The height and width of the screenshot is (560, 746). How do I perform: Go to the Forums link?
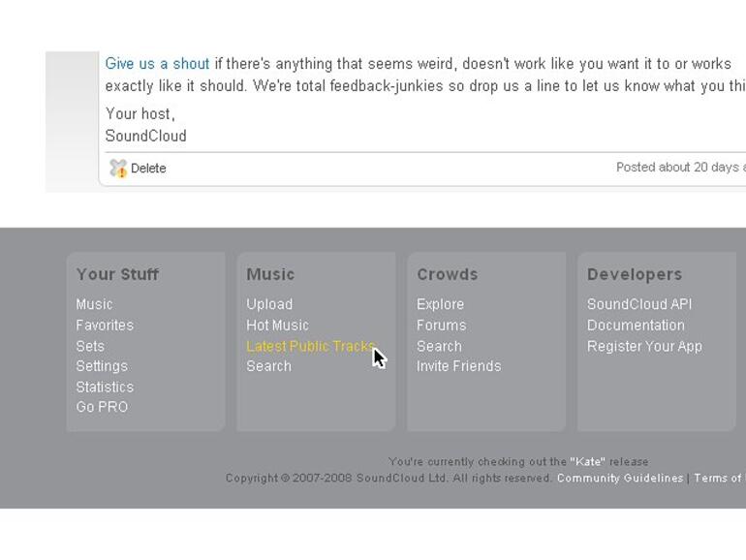point(441,326)
